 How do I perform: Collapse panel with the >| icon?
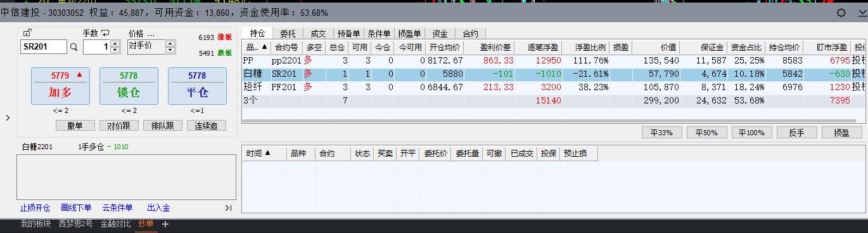229,208
